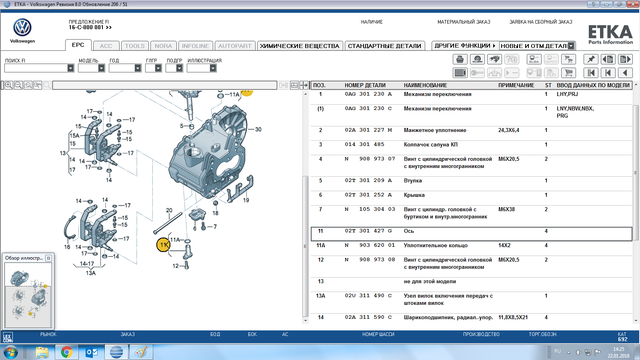Viewport: 640px width, 360px height.
Task: Click the illustration search input field
Action: (x=164, y=85)
